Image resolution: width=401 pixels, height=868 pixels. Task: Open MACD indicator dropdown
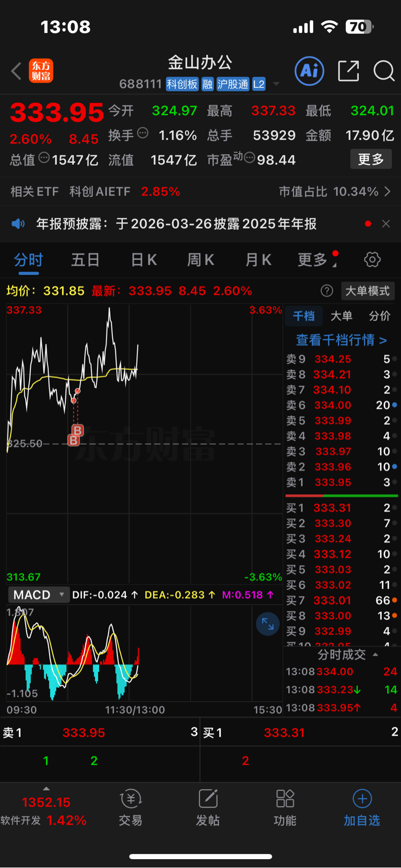pos(39,594)
